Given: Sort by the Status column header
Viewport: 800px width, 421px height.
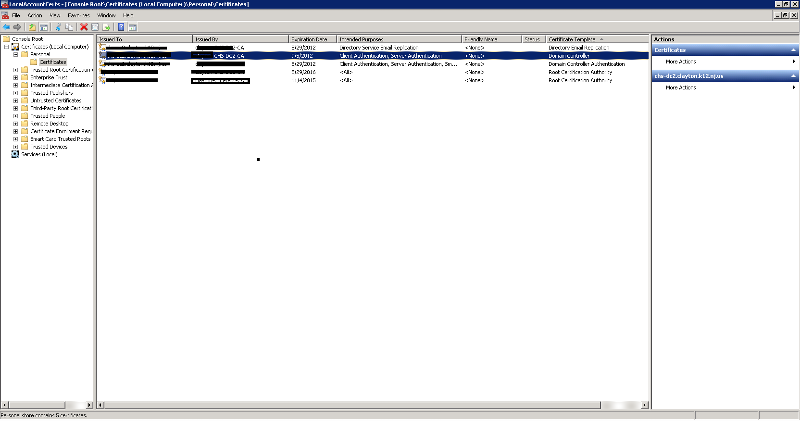Looking at the screenshot, I should tap(534, 39).
